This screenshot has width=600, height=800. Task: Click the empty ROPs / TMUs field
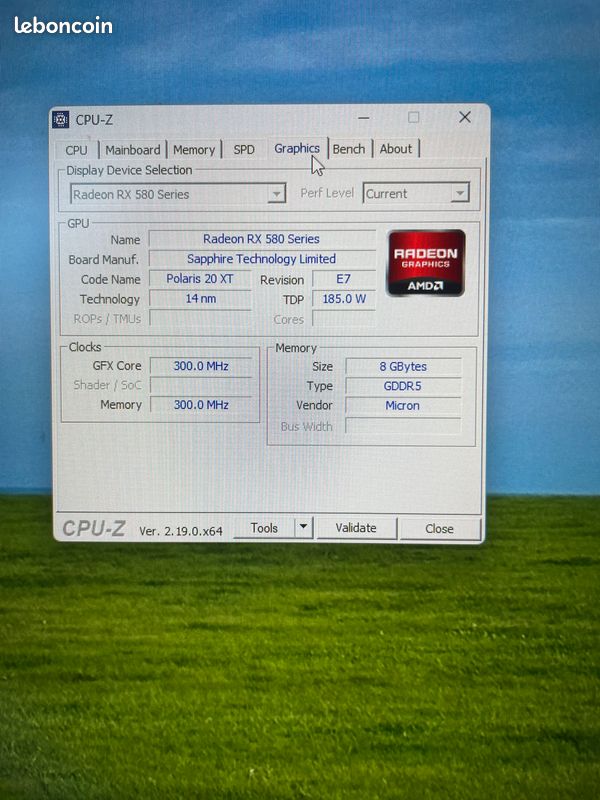[200, 318]
